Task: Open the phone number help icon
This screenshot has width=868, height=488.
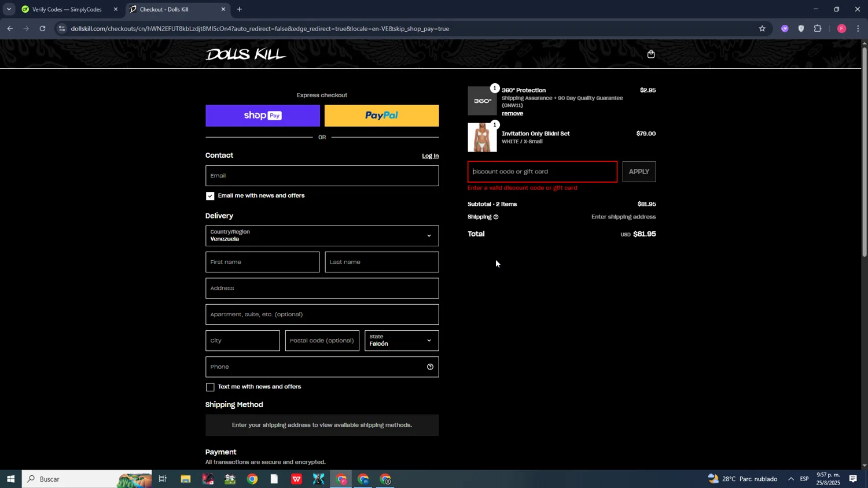Action: tap(430, 367)
